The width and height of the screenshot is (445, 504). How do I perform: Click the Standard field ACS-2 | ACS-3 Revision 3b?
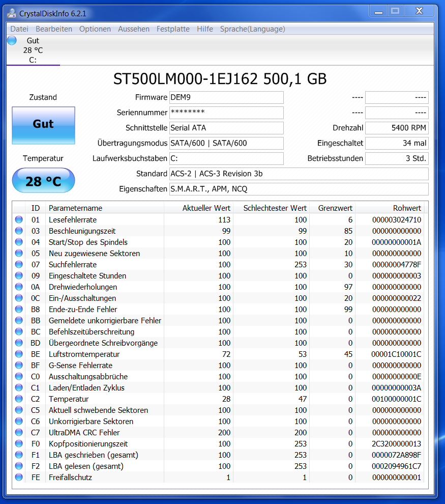pos(299,174)
